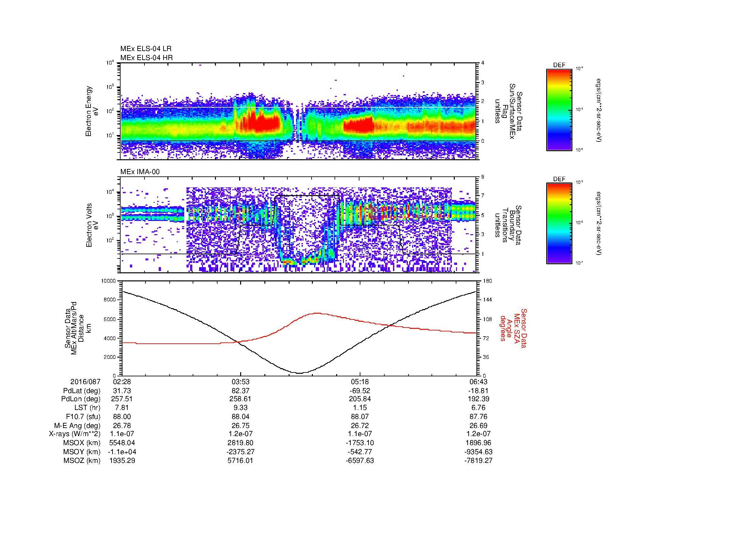Click the MSOY (km) row label
756x534 pixels.
coord(82,452)
